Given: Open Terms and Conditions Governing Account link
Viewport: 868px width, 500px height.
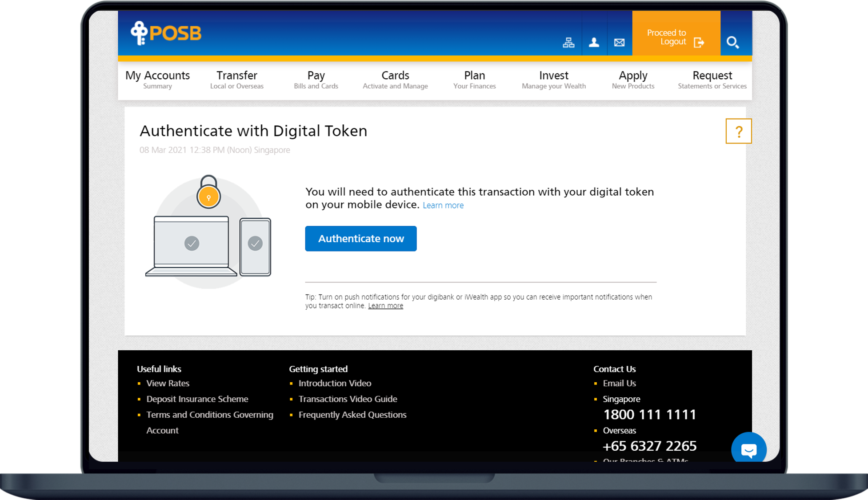Looking at the screenshot, I should click(x=210, y=423).
